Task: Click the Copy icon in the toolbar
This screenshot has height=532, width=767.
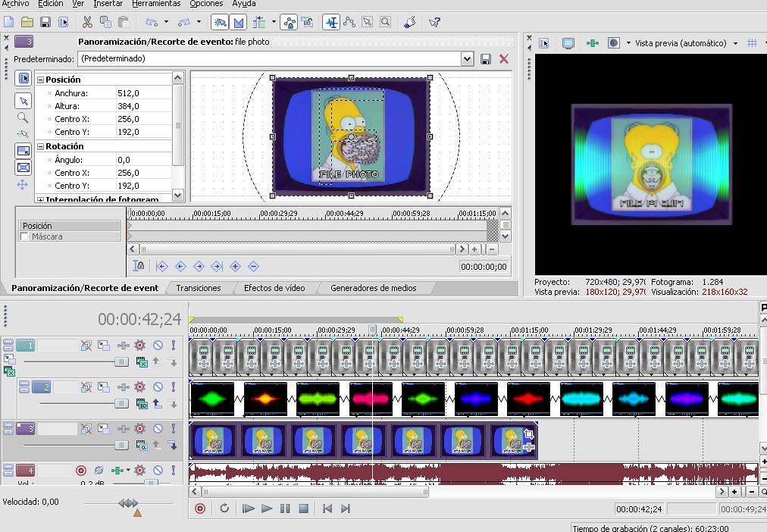Action: [x=105, y=22]
